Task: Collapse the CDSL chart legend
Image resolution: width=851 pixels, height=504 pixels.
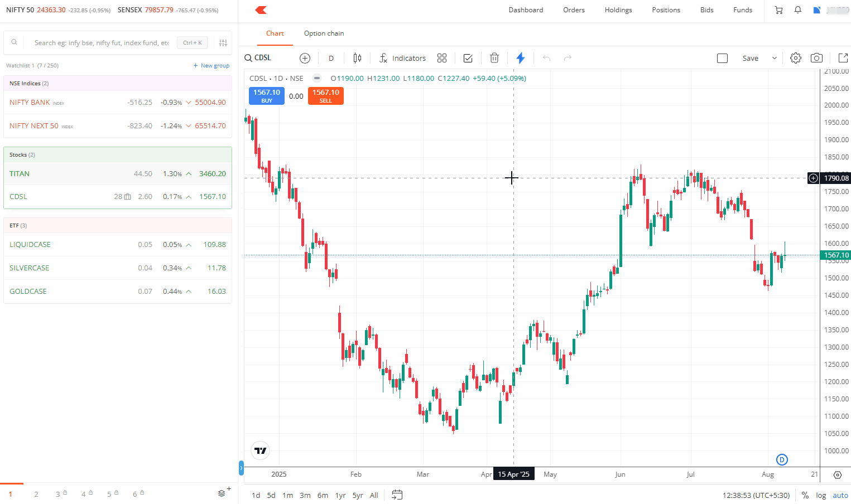Action: click(317, 78)
